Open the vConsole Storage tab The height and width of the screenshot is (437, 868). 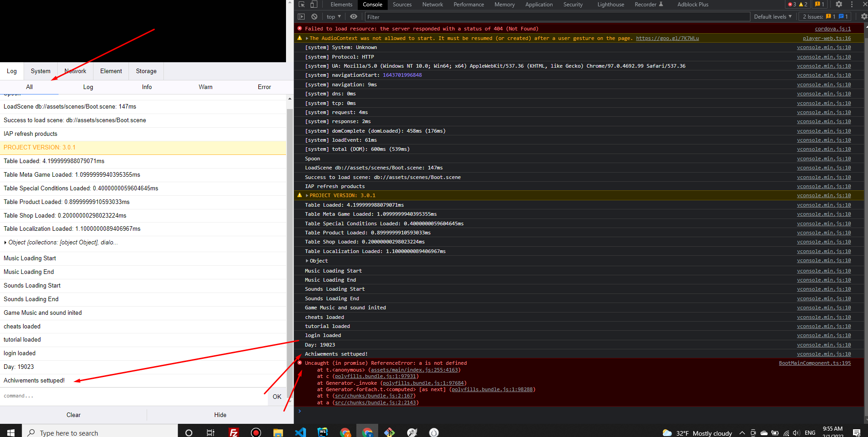pos(146,71)
